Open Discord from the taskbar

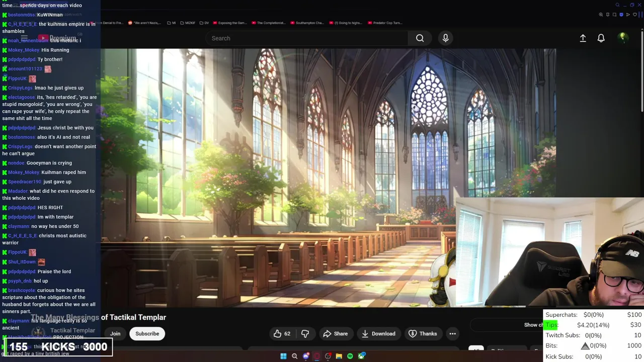306,356
